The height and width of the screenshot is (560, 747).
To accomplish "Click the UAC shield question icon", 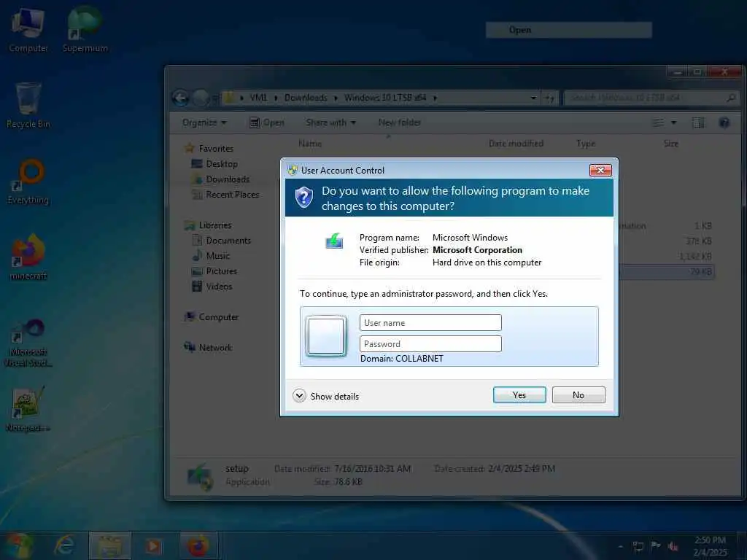I will [304, 197].
